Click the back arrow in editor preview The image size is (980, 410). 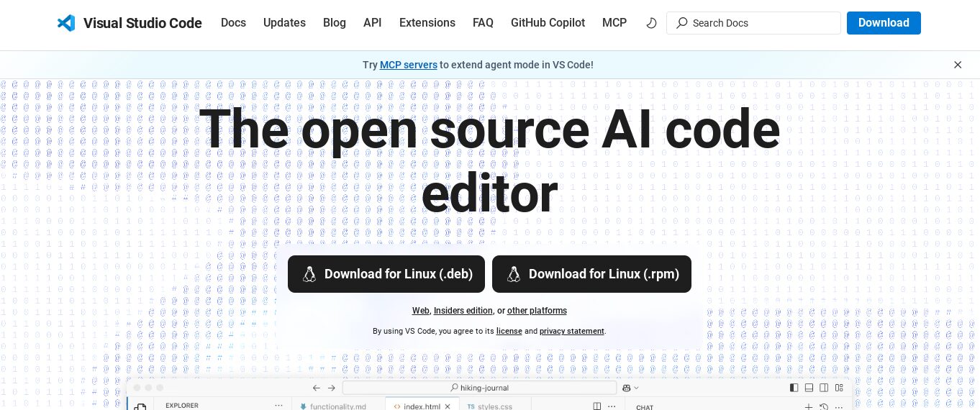[316, 388]
